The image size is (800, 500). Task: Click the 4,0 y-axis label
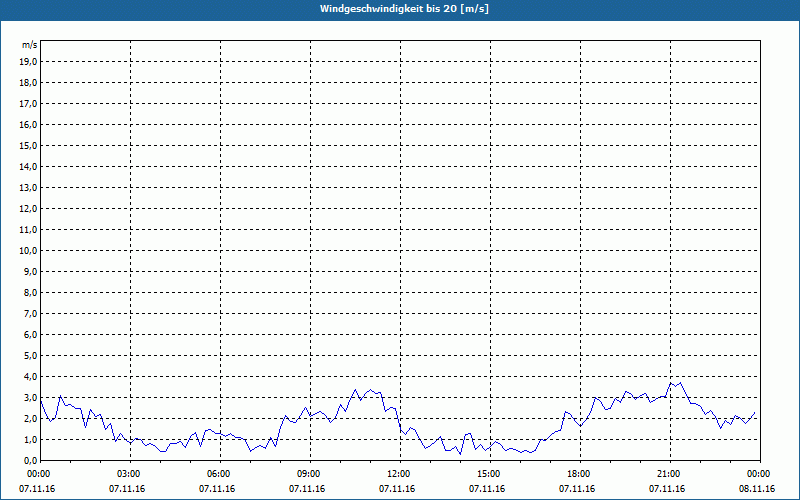coord(31,377)
